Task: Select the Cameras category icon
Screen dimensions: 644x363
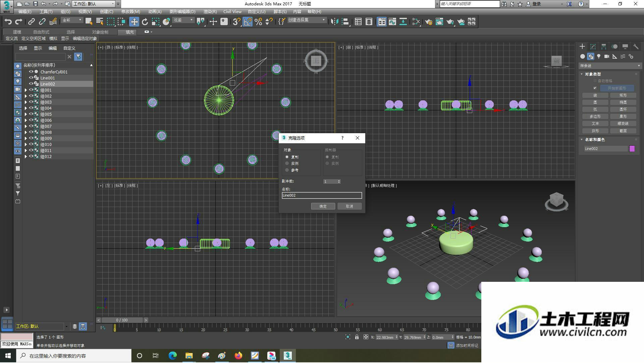Action: 607,56
